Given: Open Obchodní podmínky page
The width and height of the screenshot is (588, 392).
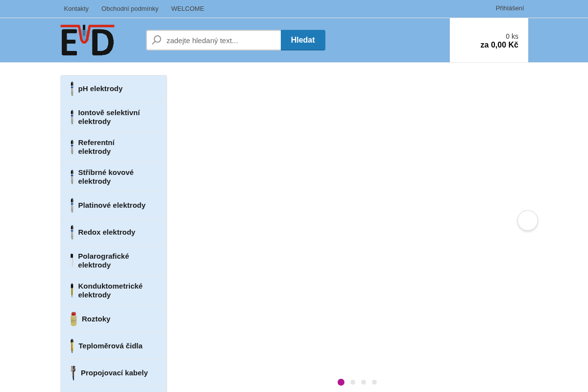Looking at the screenshot, I should click(x=130, y=8).
